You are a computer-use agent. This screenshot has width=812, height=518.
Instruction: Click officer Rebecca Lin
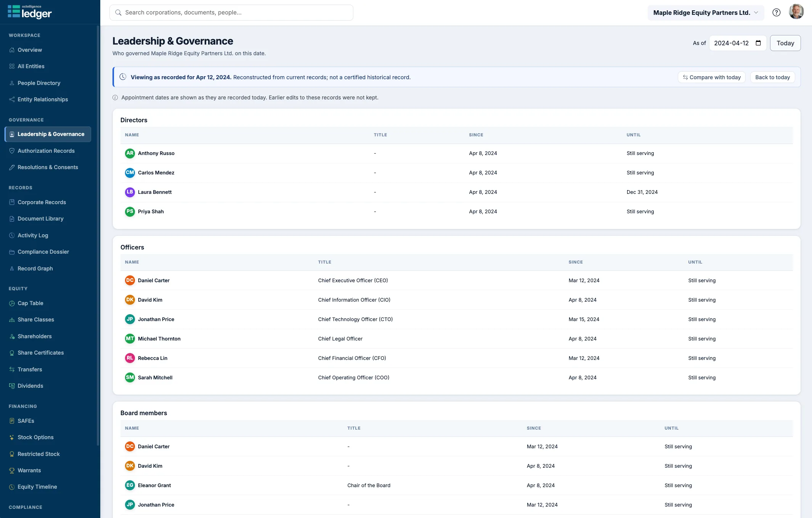(152, 358)
